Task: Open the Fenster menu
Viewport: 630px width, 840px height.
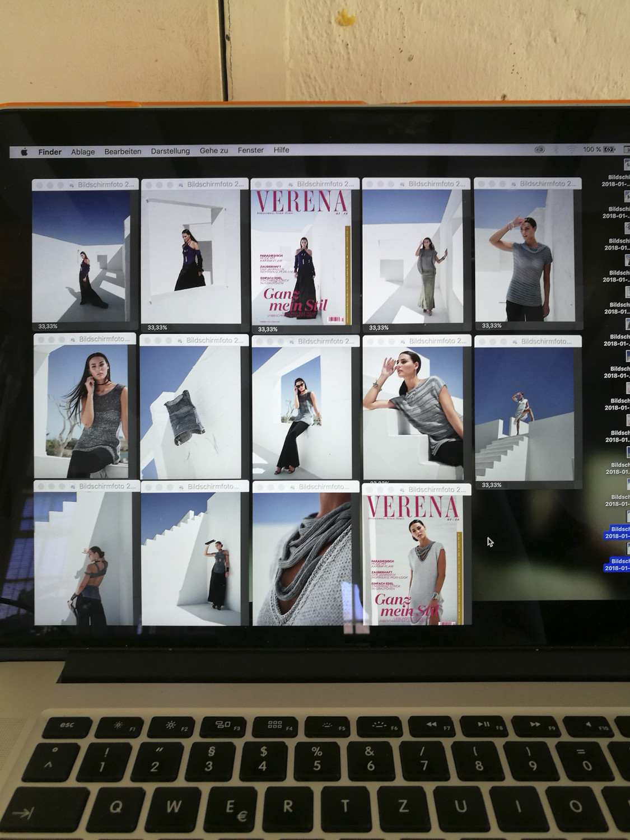Action: click(250, 150)
